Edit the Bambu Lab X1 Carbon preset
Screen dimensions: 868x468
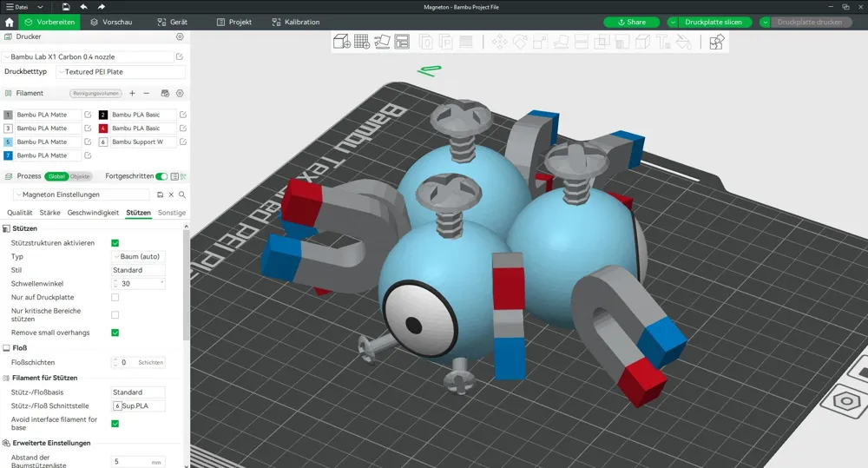[x=180, y=56]
